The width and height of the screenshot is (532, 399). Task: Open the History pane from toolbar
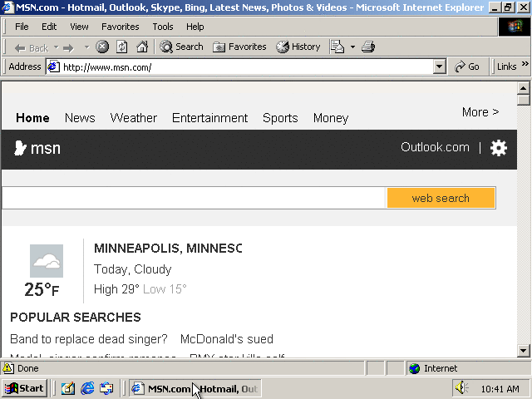pos(298,47)
